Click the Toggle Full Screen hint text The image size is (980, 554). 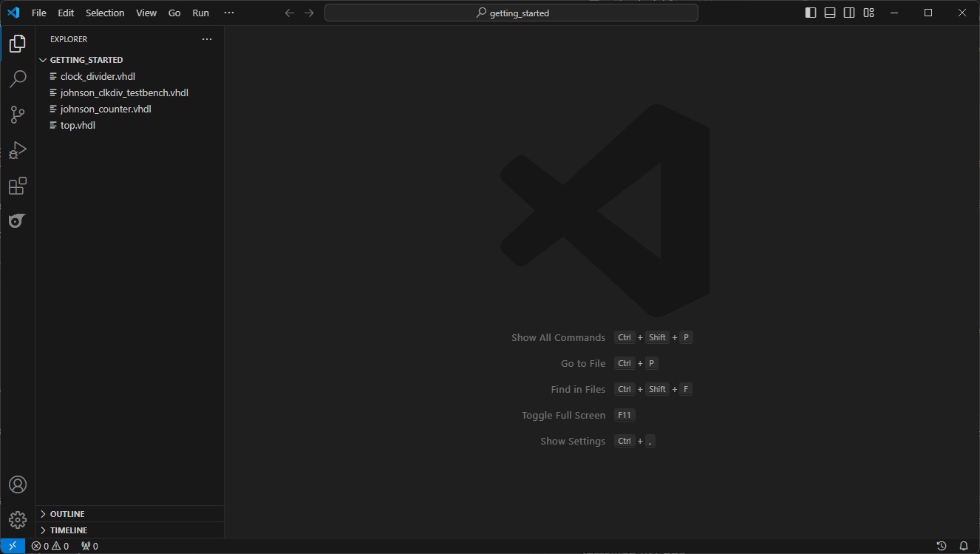pos(563,415)
